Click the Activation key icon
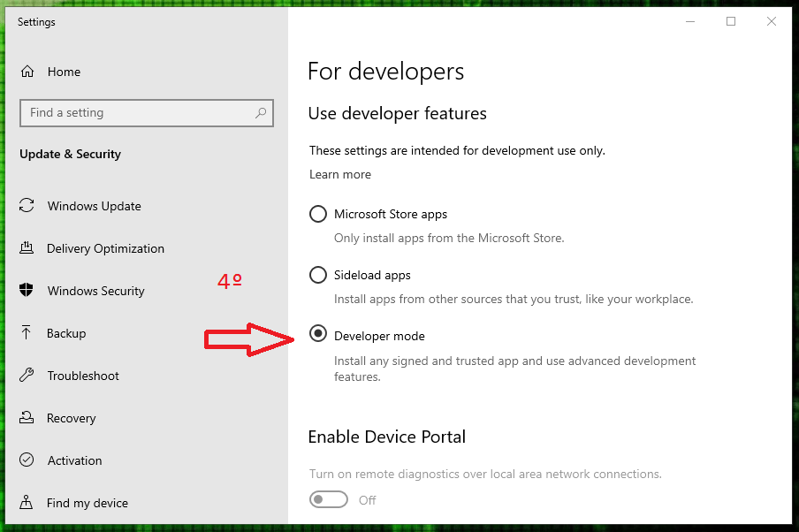Image resolution: width=799 pixels, height=532 pixels. [x=27, y=460]
